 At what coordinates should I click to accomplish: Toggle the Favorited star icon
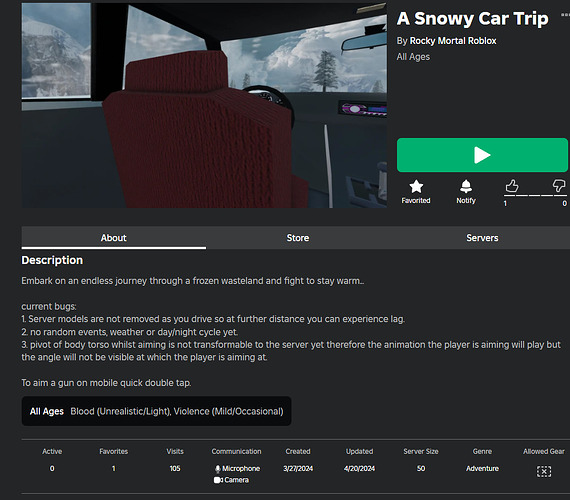(x=416, y=187)
